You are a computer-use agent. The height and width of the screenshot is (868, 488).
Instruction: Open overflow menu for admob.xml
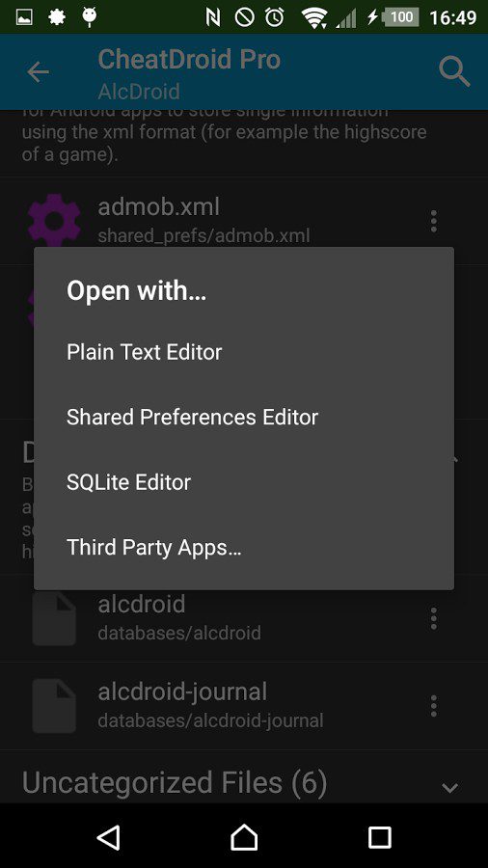pos(434,221)
